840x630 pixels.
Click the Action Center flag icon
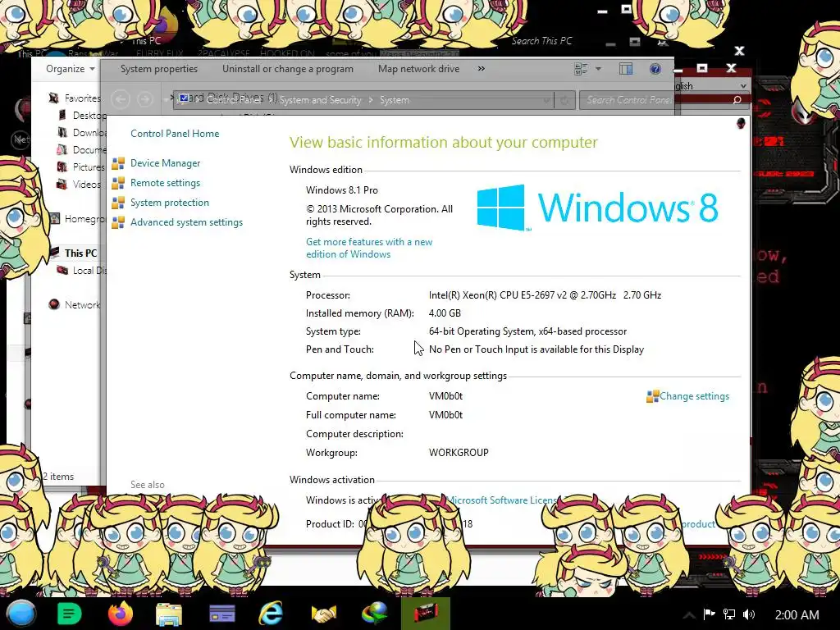[709, 614]
